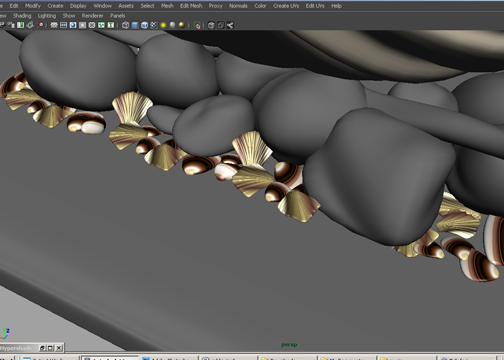The height and width of the screenshot is (360, 504).
Task: Open the Assets menu
Action: pos(126,6)
